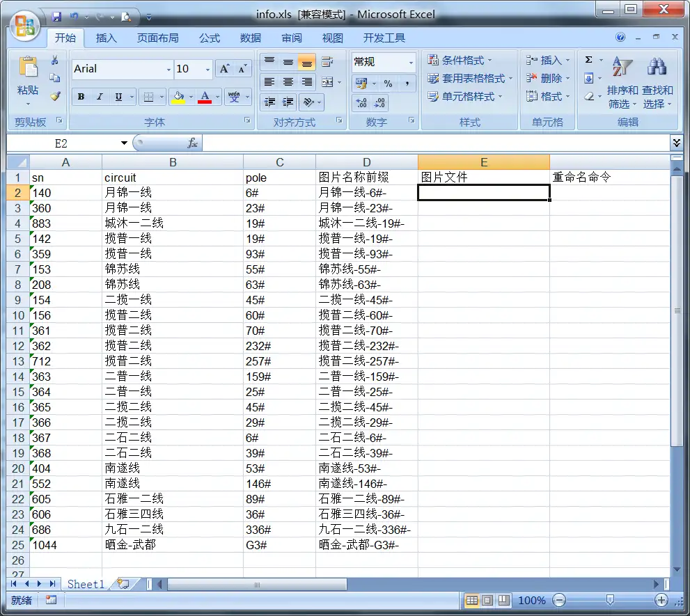Select cell B4 containing 城沐一二线
690x616 pixels.
pos(172,223)
